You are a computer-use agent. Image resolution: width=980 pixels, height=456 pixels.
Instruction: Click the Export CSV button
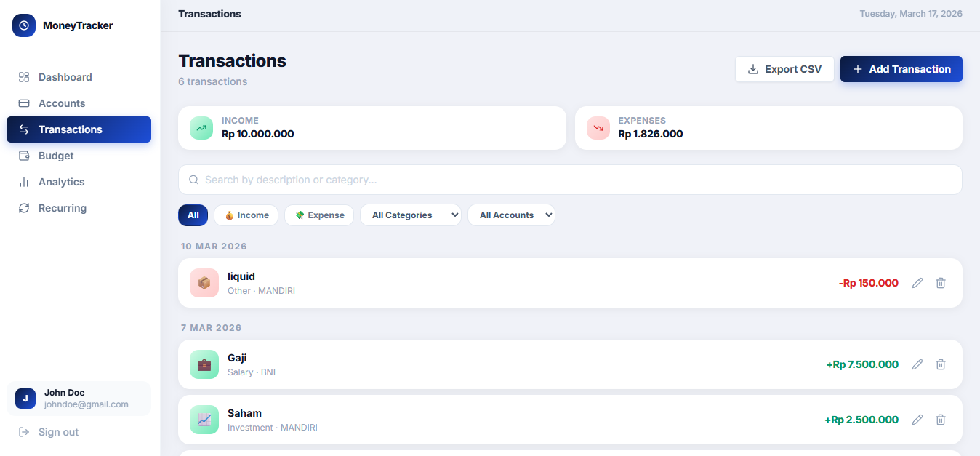(x=784, y=69)
